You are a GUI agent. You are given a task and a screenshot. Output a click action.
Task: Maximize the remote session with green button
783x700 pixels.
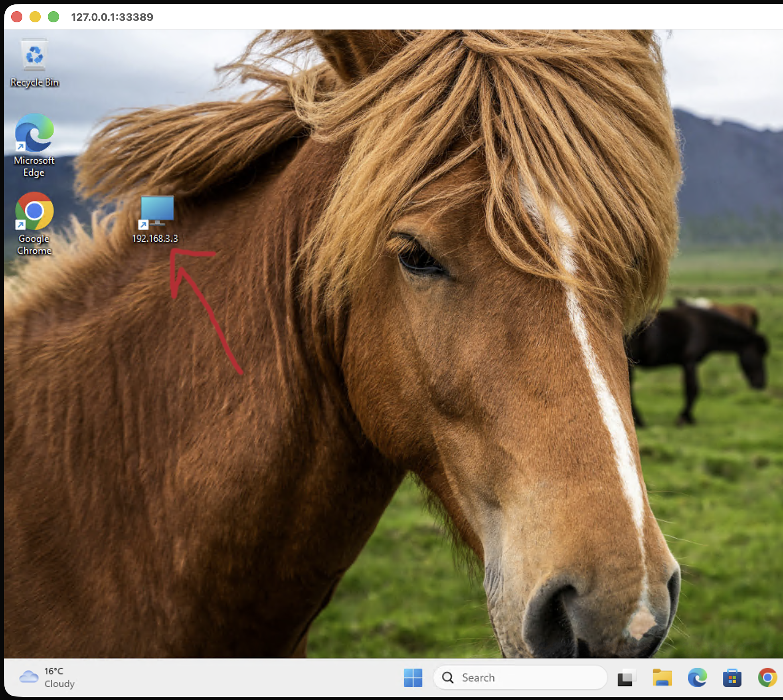(53, 17)
